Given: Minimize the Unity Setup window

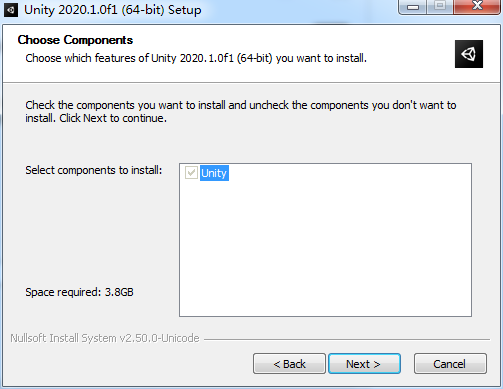Looking at the screenshot, I should click(413, 7).
